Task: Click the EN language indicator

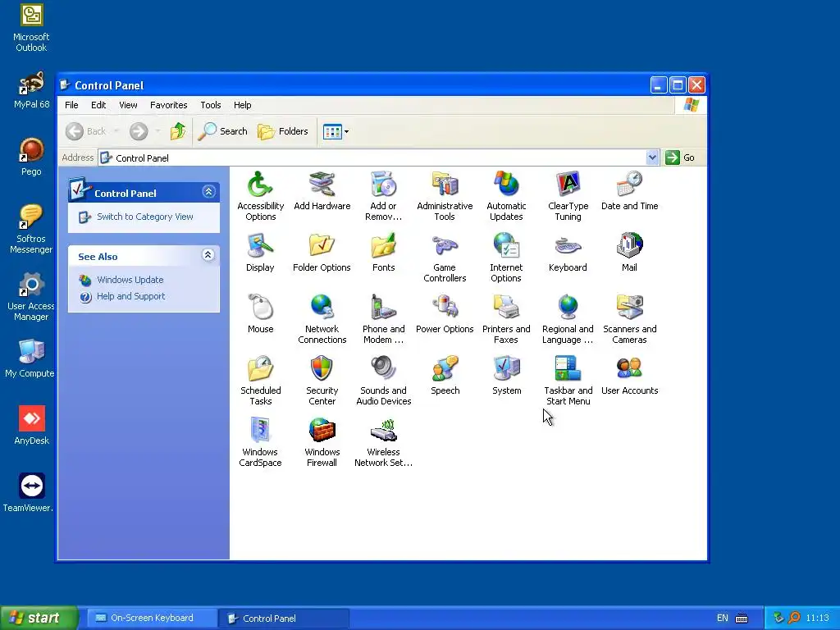Action: 722,619
